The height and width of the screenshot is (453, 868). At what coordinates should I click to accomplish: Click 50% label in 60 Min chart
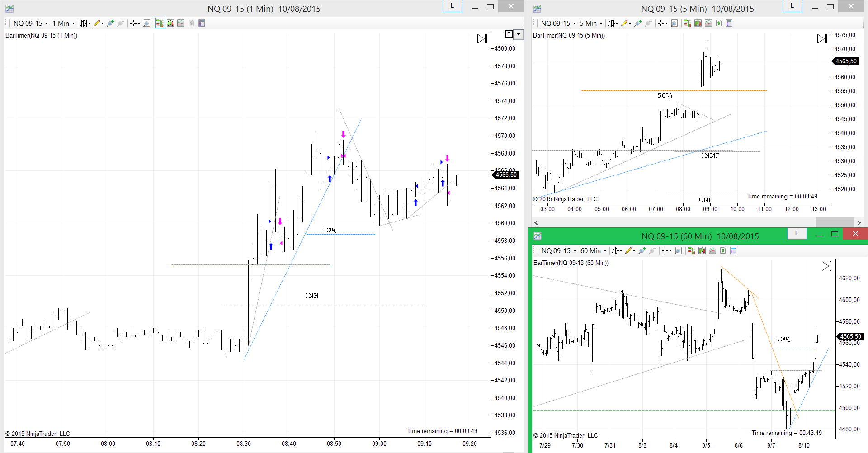(783, 339)
